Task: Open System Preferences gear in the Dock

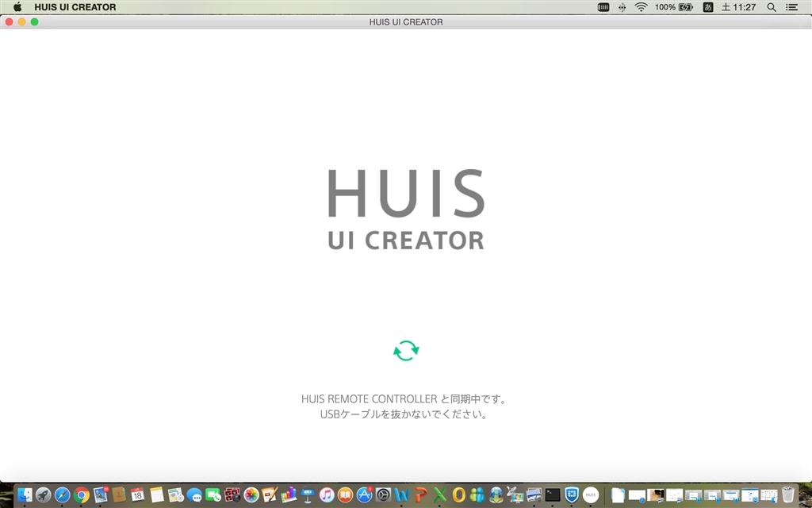Action: click(x=383, y=495)
